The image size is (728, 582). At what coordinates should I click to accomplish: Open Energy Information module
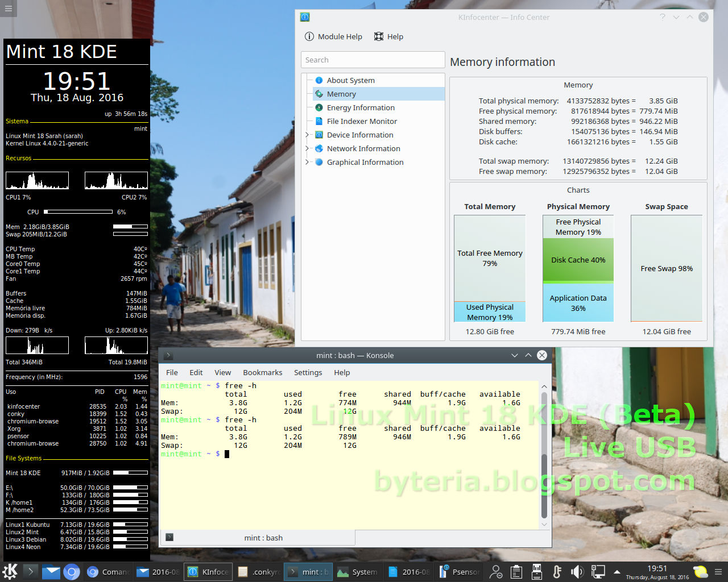361,107
